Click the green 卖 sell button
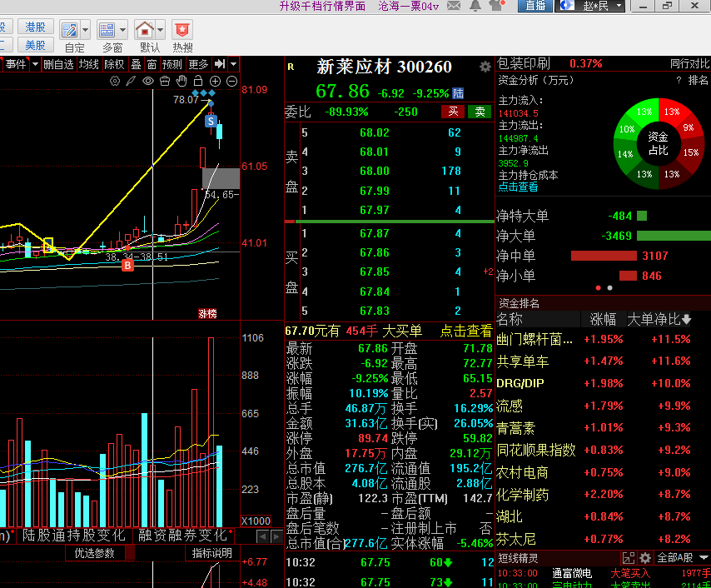Viewport: 711px width, 588px height. (480, 112)
